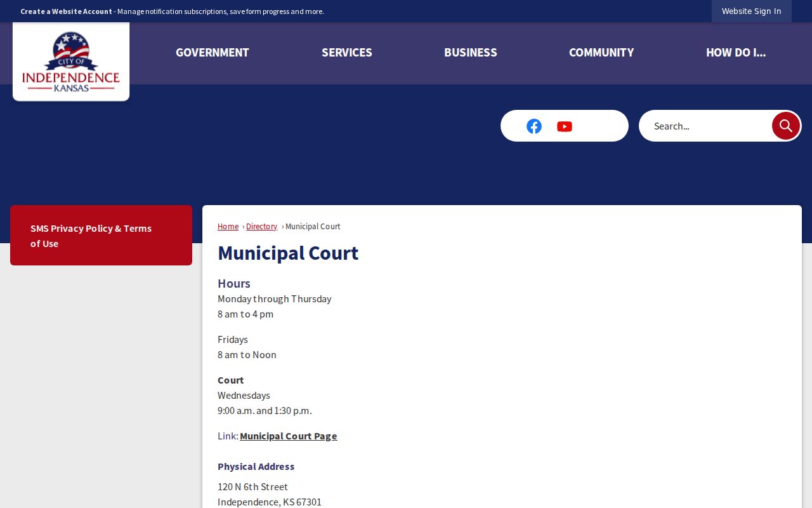Open the Municipal Court Page link

pos(289,436)
